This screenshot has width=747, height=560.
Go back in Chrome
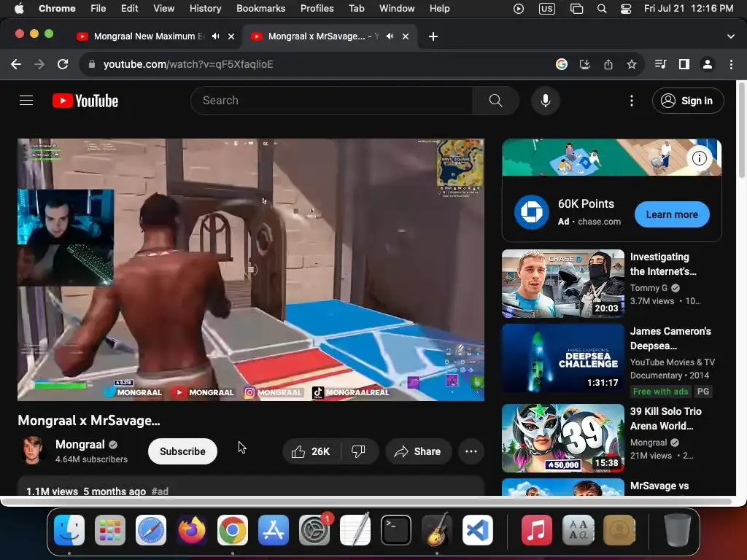[x=16, y=64]
